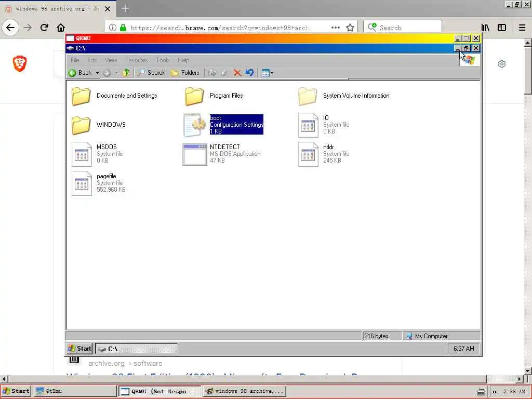This screenshot has width=532, height=399.
Task: Select the System Volume Information folder icon
Action: point(308,96)
